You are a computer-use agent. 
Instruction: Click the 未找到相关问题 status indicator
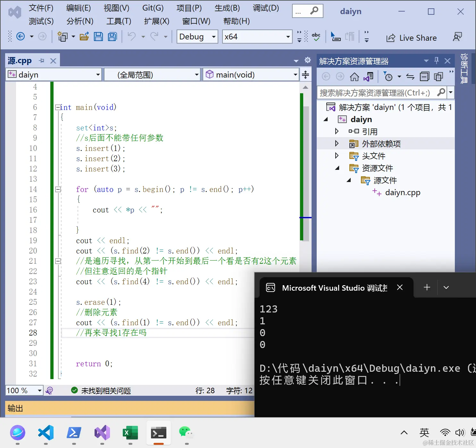coord(101,390)
